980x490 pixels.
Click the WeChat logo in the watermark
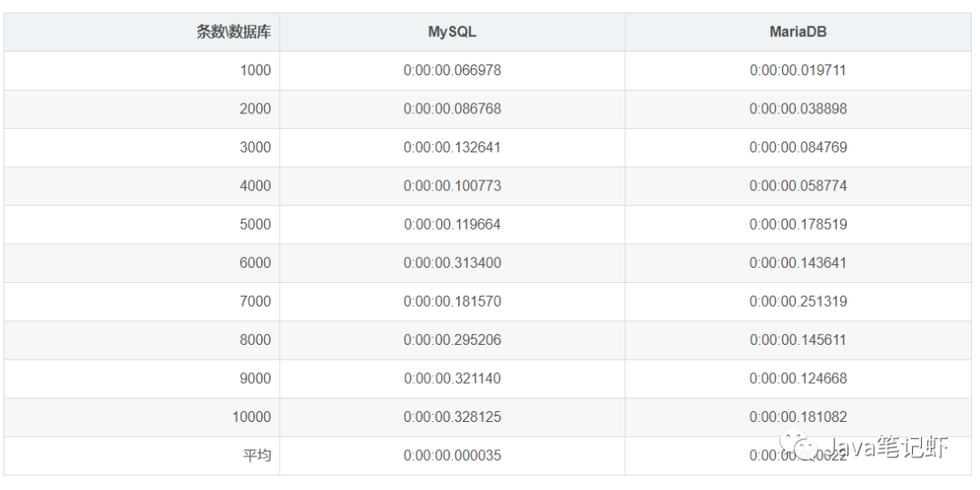click(x=799, y=446)
